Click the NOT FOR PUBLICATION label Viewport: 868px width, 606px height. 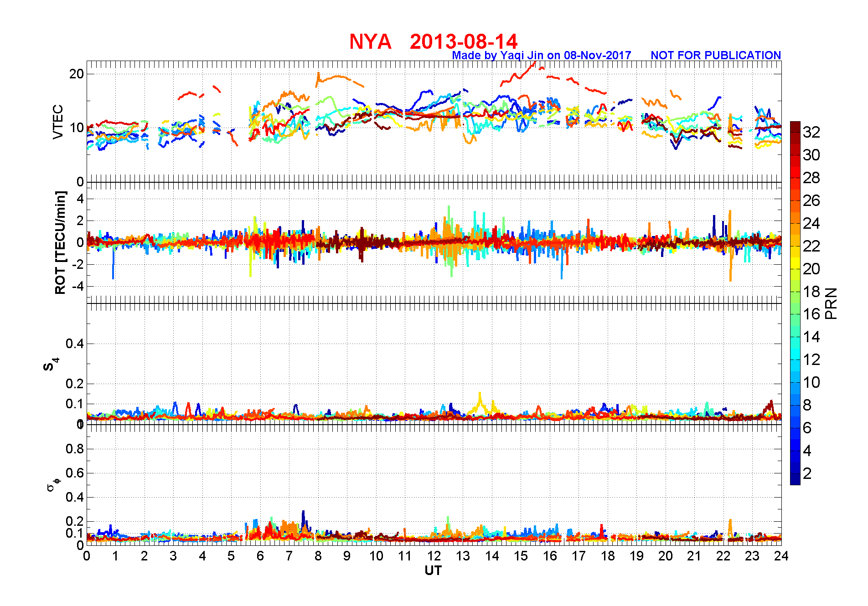click(x=716, y=55)
